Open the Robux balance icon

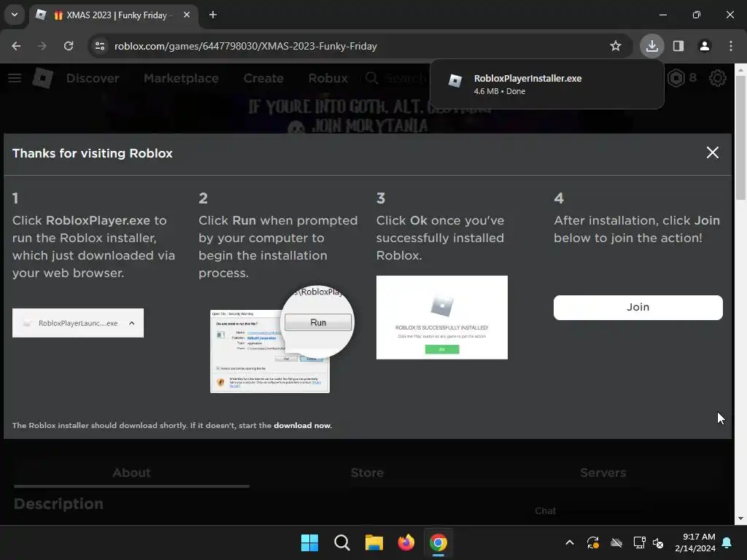tap(676, 78)
